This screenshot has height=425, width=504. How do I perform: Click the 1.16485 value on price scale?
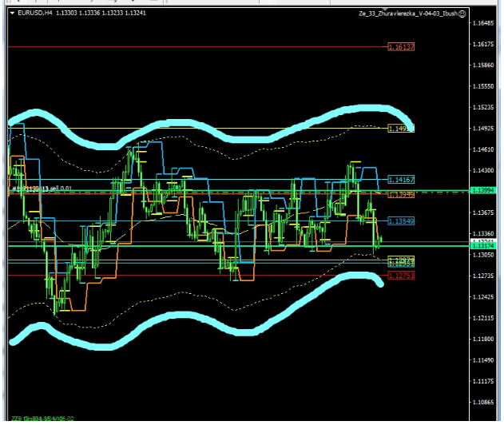[482, 23]
